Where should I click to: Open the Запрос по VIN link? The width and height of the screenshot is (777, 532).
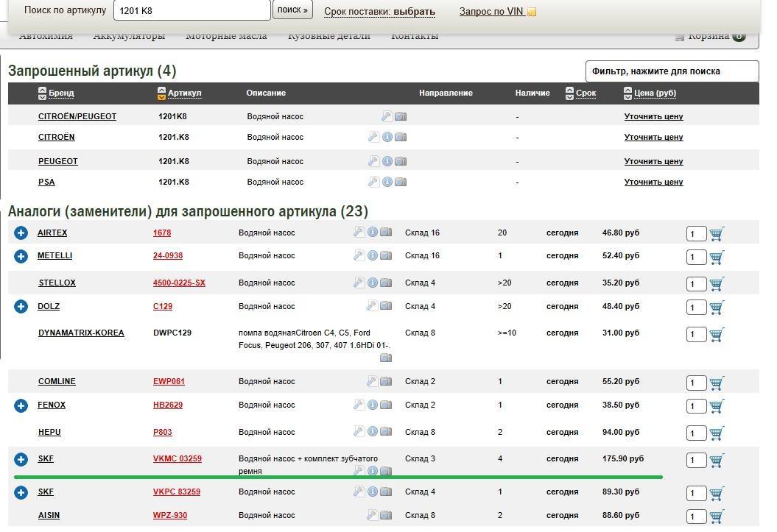click(491, 12)
